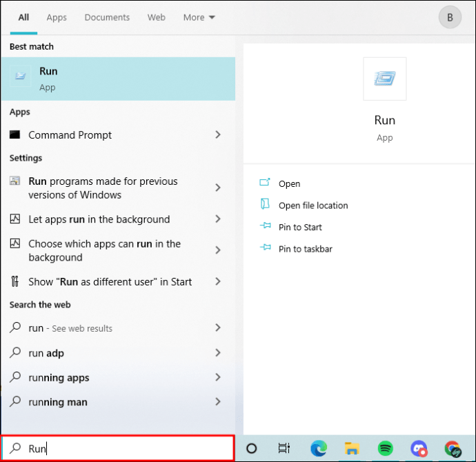Select 'run - See web results' suggestion

pos(118,328)
